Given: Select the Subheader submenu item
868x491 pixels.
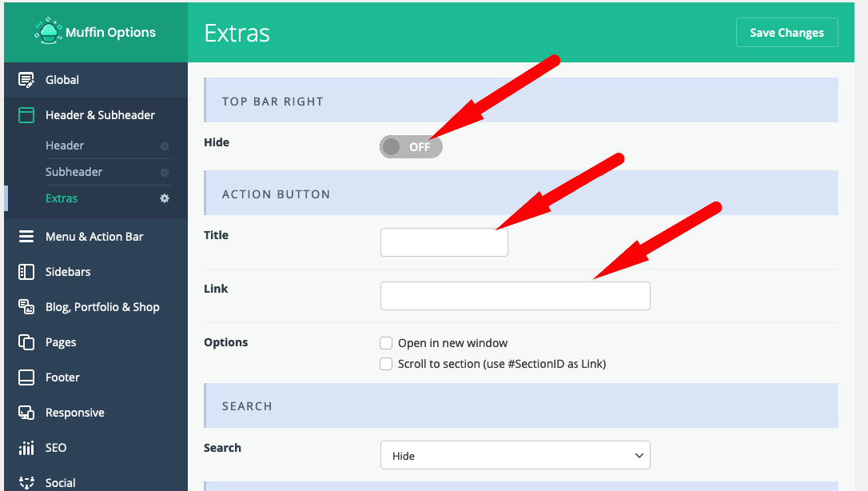Looking at the screenshot, I should pos(74,172).
